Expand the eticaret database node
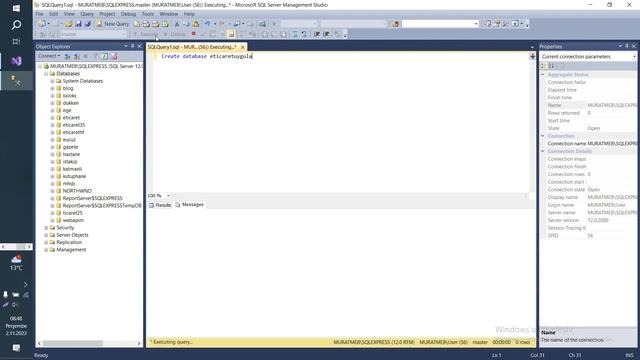 (52, 118)
